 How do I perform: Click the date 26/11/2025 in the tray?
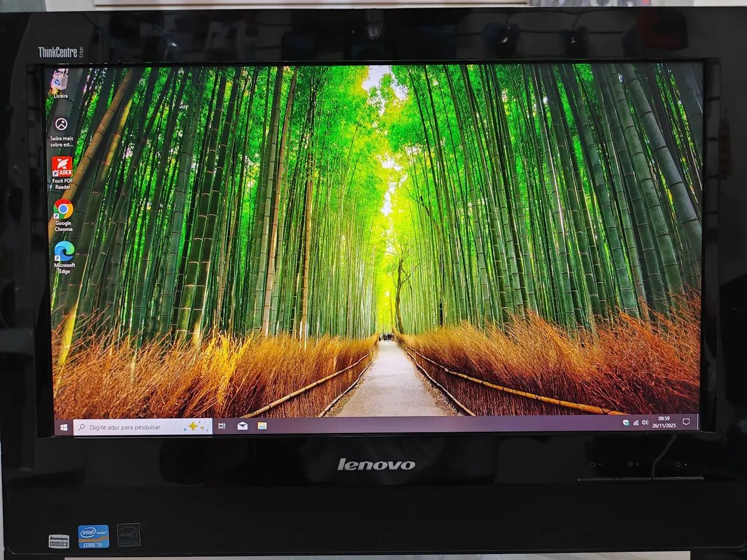(664, 426)
